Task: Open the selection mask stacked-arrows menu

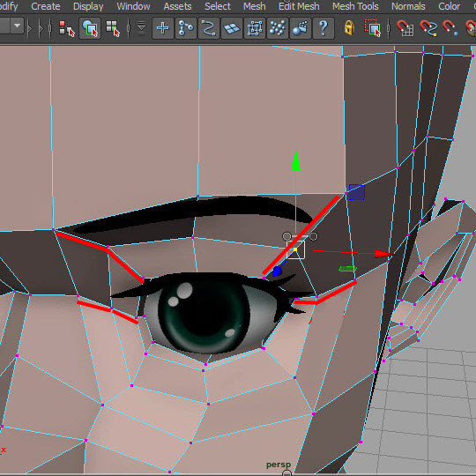Action: point(141,28)
